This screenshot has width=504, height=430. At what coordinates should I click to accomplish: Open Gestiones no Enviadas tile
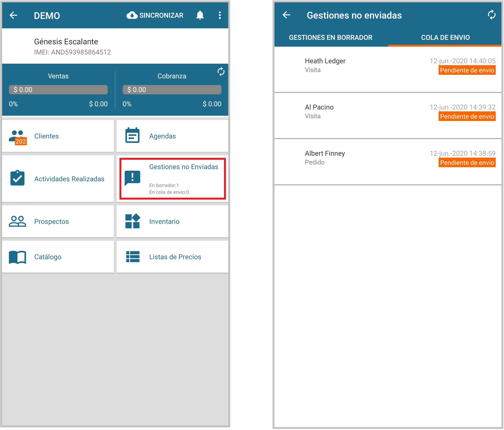point(172,179)
